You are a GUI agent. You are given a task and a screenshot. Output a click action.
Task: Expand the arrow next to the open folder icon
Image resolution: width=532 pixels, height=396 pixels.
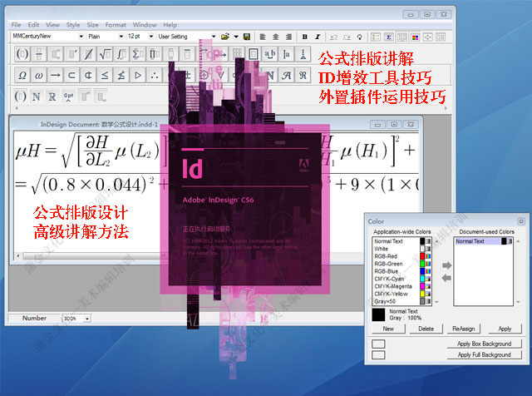[236, 37]
